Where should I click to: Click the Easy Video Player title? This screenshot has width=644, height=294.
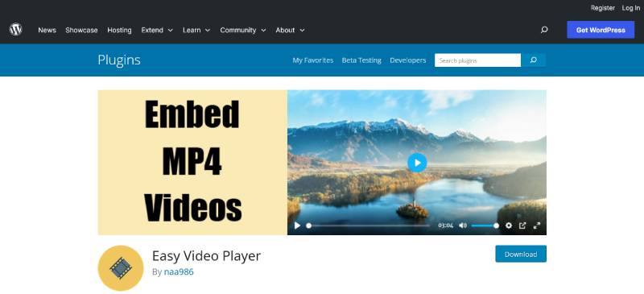coord(206,256)
